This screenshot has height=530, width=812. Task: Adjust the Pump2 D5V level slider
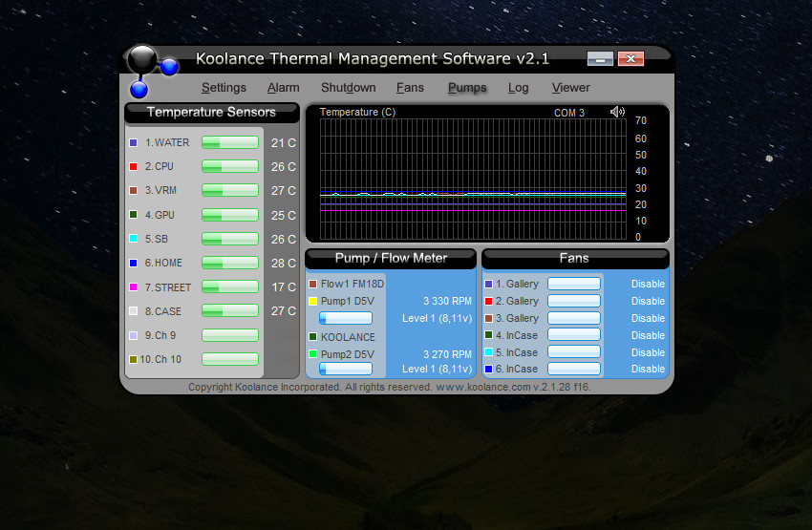click(x=346, y=369)
